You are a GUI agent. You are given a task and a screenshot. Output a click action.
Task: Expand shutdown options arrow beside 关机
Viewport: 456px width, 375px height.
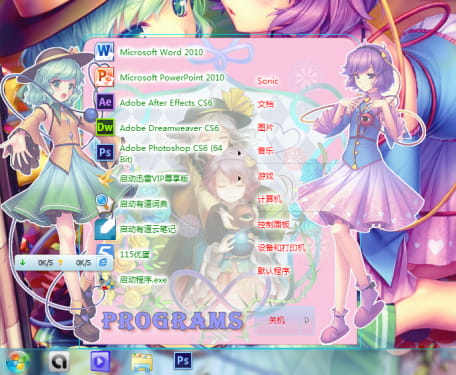pos(307,320)
